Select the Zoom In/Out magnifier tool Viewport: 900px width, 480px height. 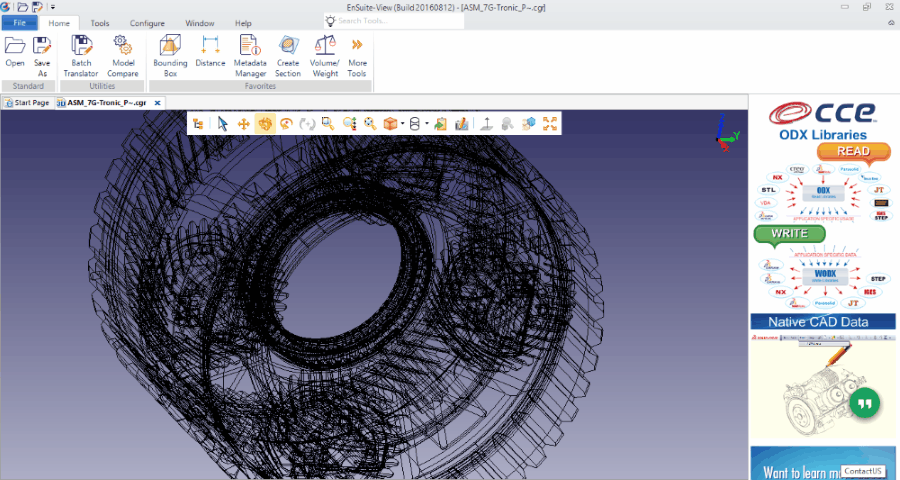[x=349, y=124]
